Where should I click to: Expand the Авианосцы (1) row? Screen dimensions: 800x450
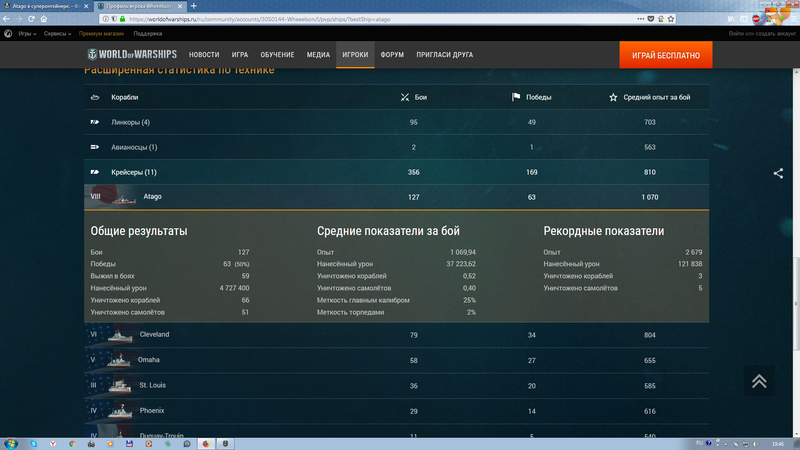click(x=396, y=147)
